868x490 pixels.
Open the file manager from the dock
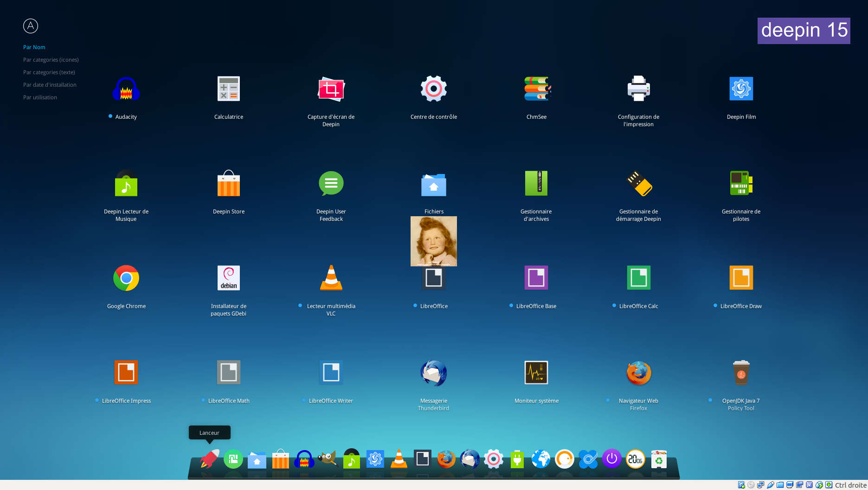[257, 460]
